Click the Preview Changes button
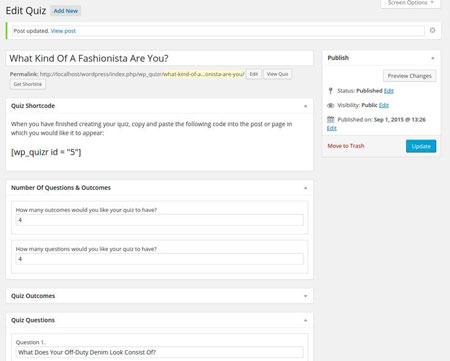Screen dimensions: 450x361 coord(409,76)
